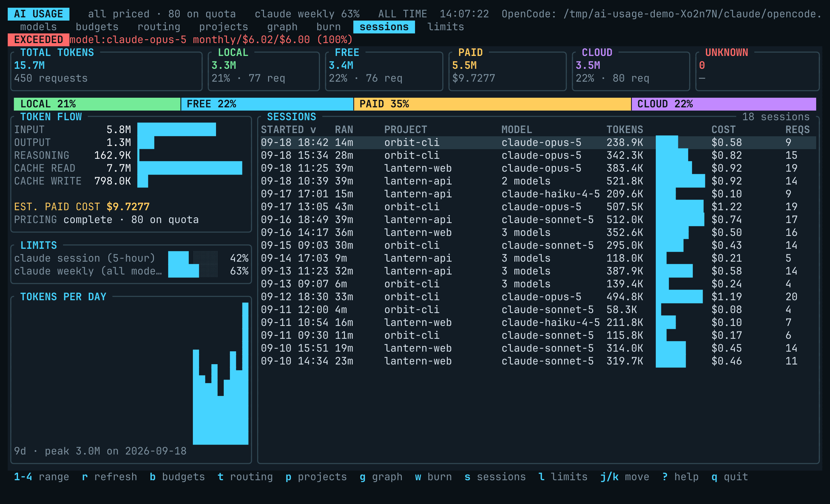Click the 'r refresh' footer shortcut
This screenshot has height=504, width=830.
pyautogui.click(x=110, y=477)
